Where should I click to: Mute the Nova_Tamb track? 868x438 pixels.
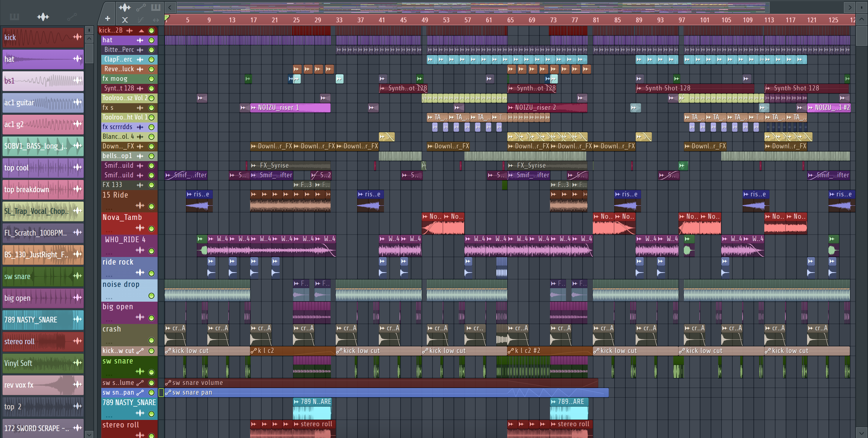click(x=152, y=229)
